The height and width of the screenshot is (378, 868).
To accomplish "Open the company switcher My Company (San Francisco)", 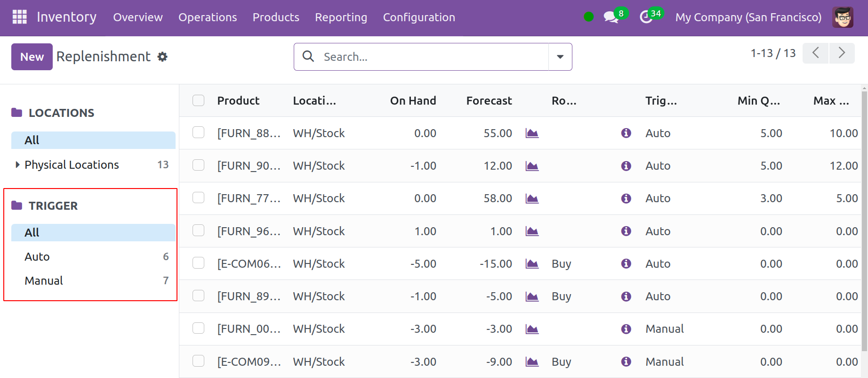I will click(x=748, y=17).
